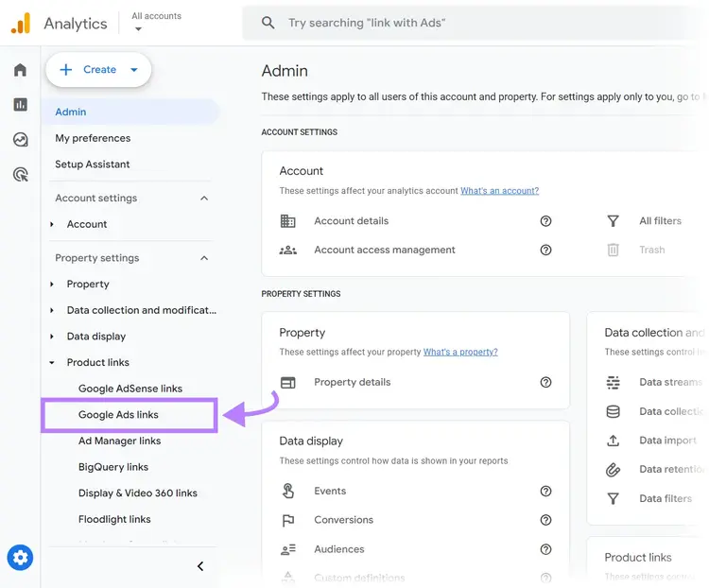Open All filters settings
The image size is (709, 588).
(660, 221)
